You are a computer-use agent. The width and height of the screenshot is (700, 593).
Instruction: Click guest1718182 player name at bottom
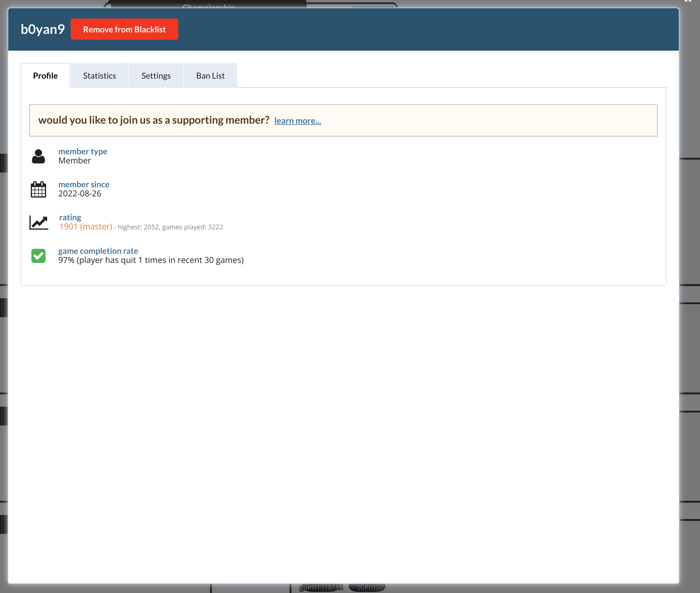click(x=321, y=587)
